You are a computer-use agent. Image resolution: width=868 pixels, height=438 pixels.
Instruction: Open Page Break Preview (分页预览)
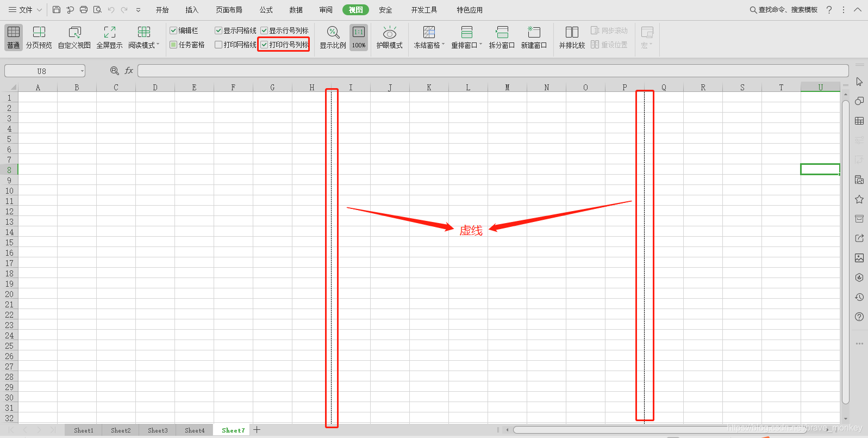click(39, 37)
